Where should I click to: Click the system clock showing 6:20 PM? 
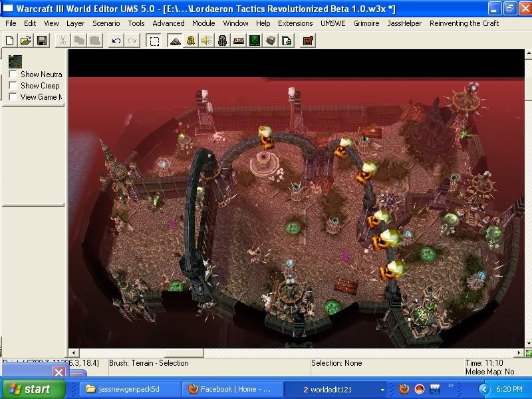[x=509, y=389]
